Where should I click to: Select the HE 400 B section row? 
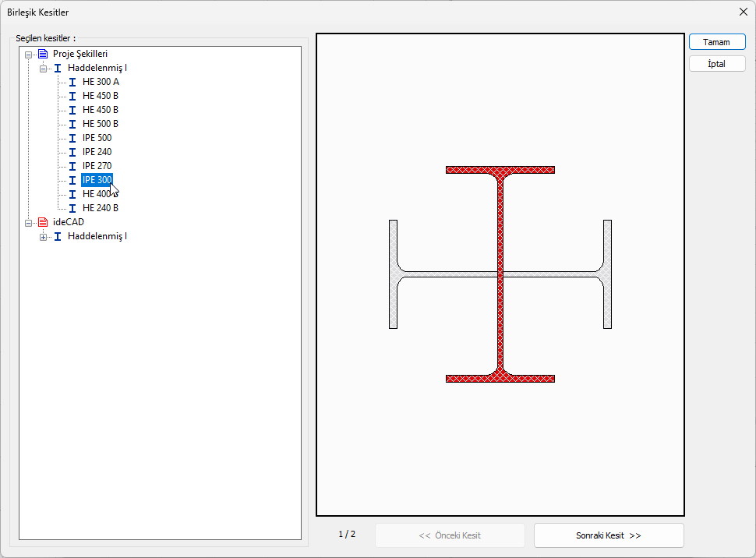pyautogui.click(x=101, y=194)
